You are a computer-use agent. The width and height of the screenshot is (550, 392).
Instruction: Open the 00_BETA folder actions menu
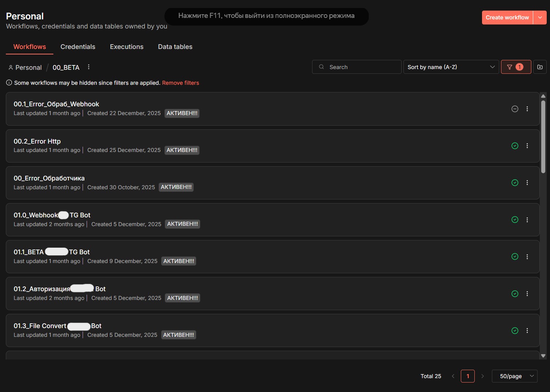click(88, 67)
